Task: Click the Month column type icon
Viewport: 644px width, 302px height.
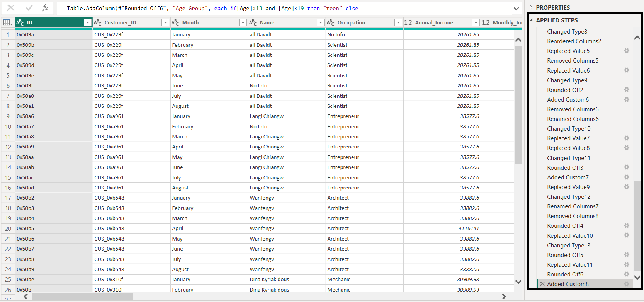Action: pos(175,22)
